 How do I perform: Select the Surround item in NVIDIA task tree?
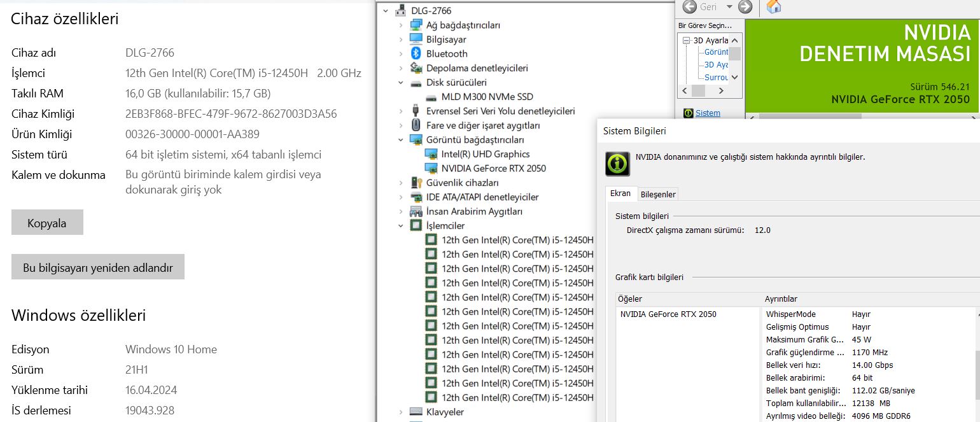716,77
